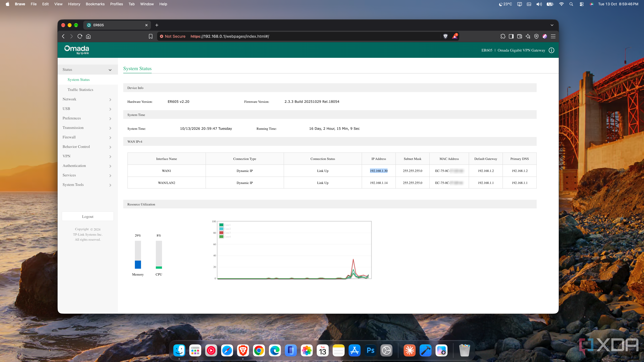Bookmark this page icon
Image resolution: width=644 pixels, height=362 pixels.
[151, 36]
